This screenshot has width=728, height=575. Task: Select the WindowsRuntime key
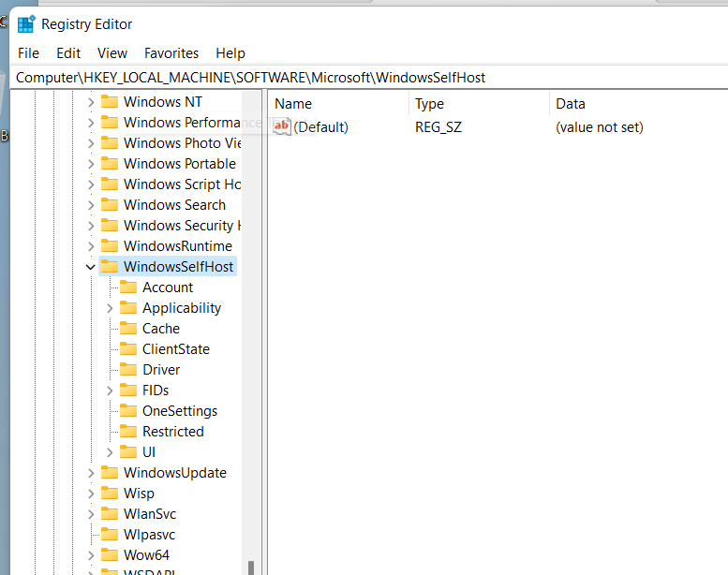178,246
